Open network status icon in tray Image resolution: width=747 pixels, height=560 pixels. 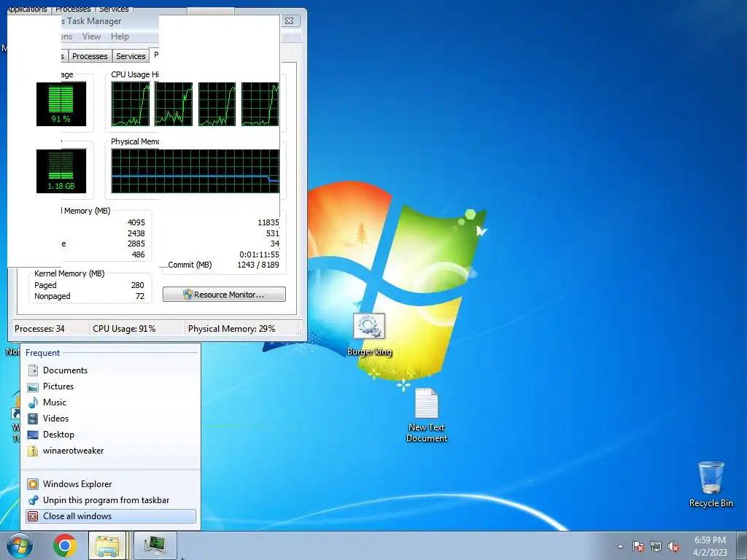click(656, 546)
